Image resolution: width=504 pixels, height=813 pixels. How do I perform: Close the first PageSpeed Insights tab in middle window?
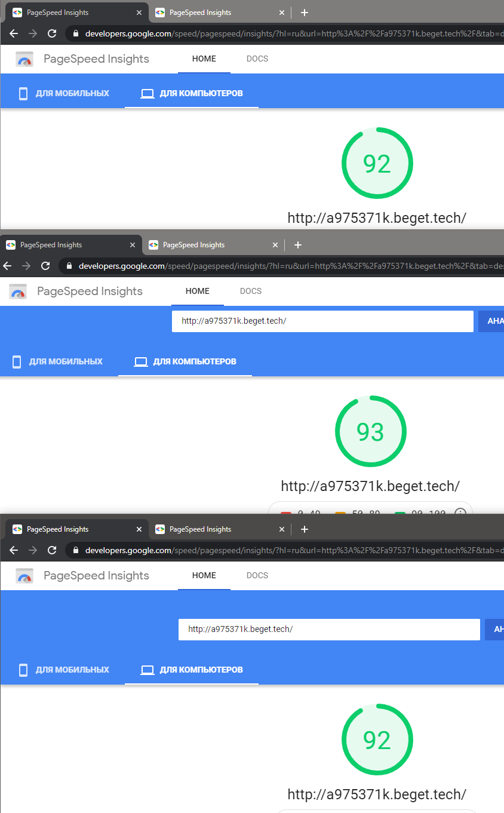pos(133,245)
